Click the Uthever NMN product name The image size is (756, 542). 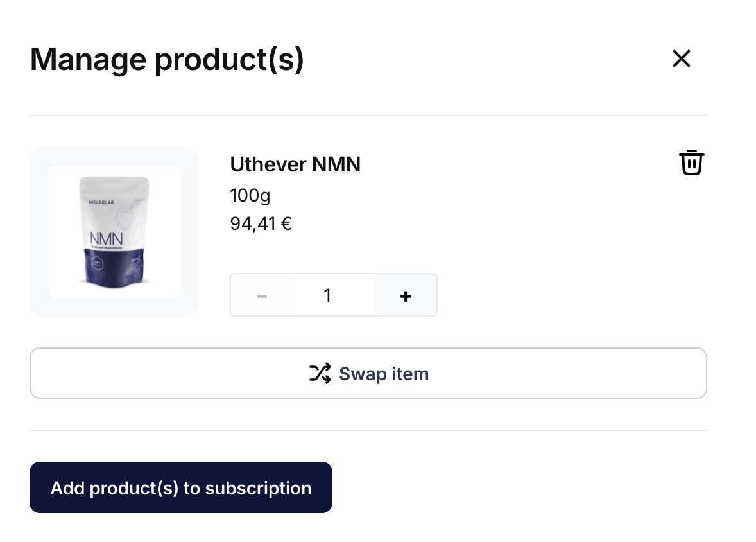pos(295,164)
